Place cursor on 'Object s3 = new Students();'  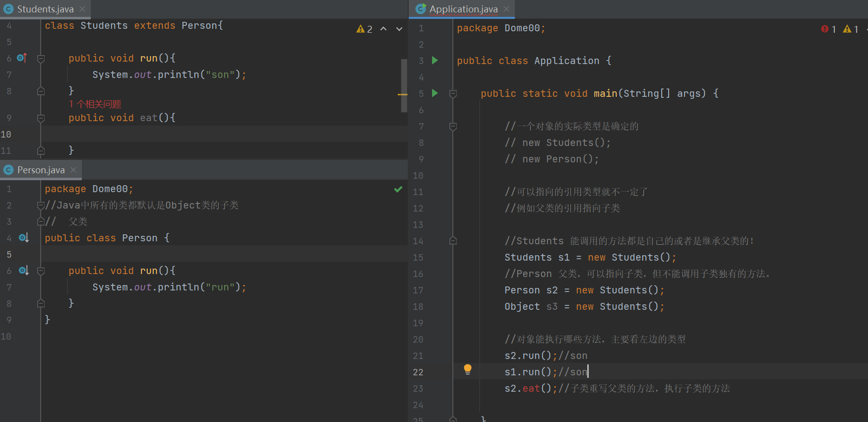(584, 306)
